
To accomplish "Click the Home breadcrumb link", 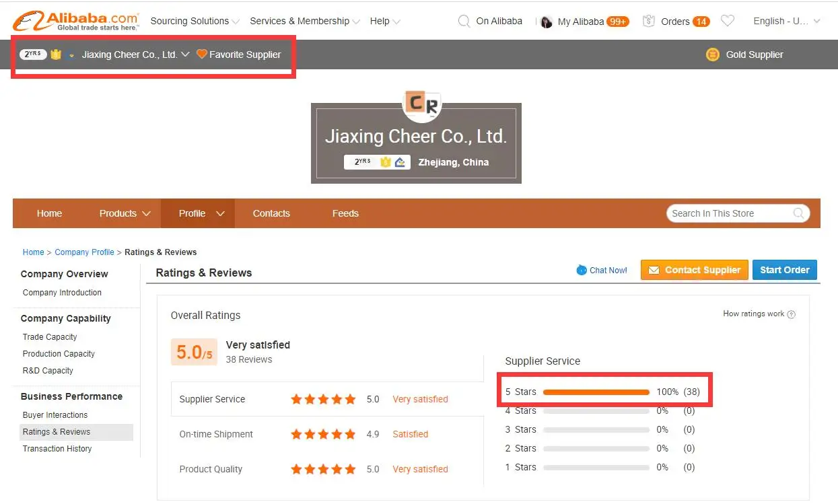I will pos(33,252).
